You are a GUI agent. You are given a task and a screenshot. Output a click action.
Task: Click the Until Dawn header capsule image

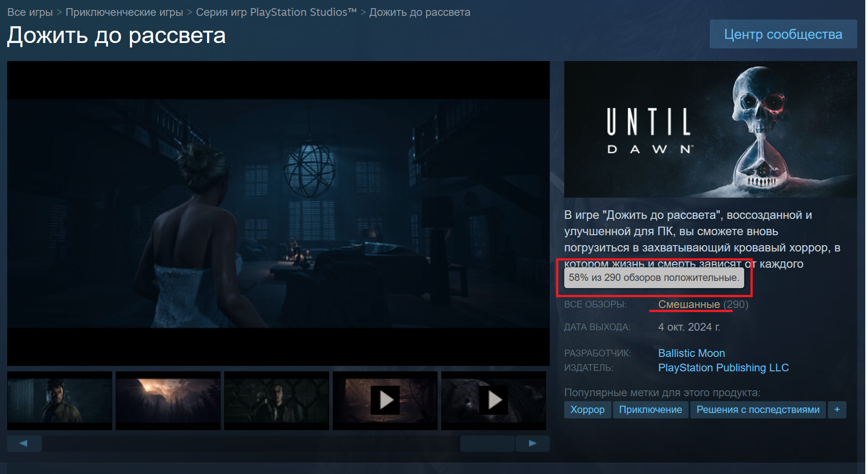coord(710,129)
